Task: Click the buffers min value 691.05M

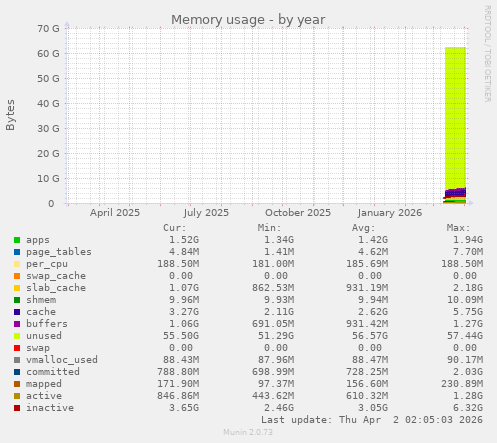Action: click(x=273, y=324)
